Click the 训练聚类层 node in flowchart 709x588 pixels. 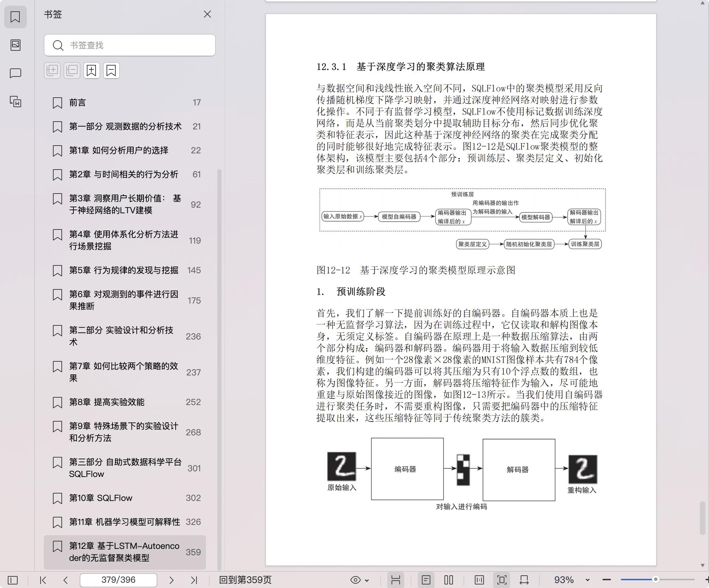(x=585, y=244)
